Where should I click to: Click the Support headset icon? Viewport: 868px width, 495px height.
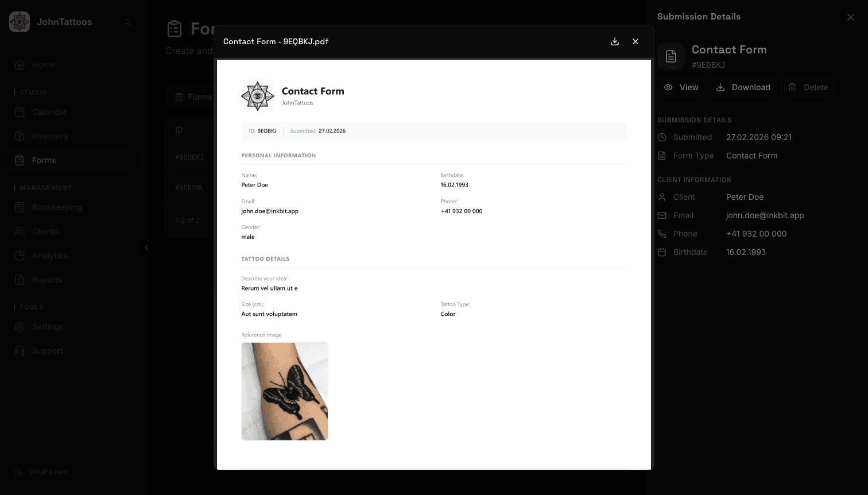(x=20, y=351)
